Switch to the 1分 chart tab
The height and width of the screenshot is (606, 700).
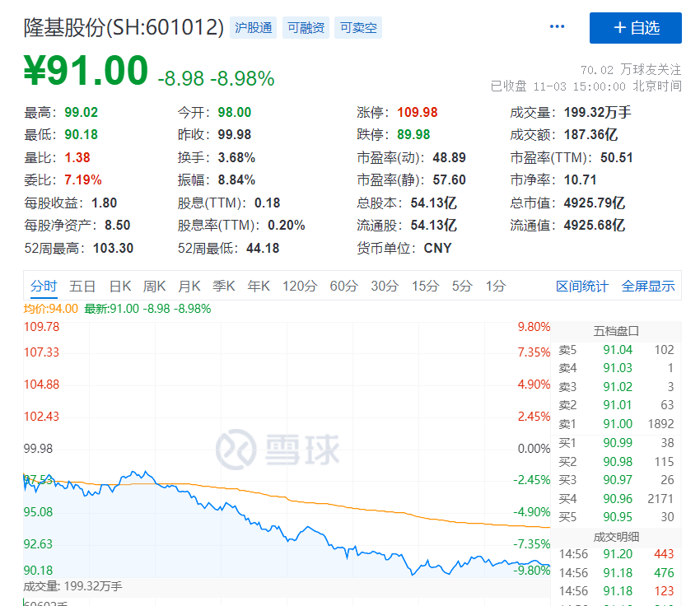[496, 286]
